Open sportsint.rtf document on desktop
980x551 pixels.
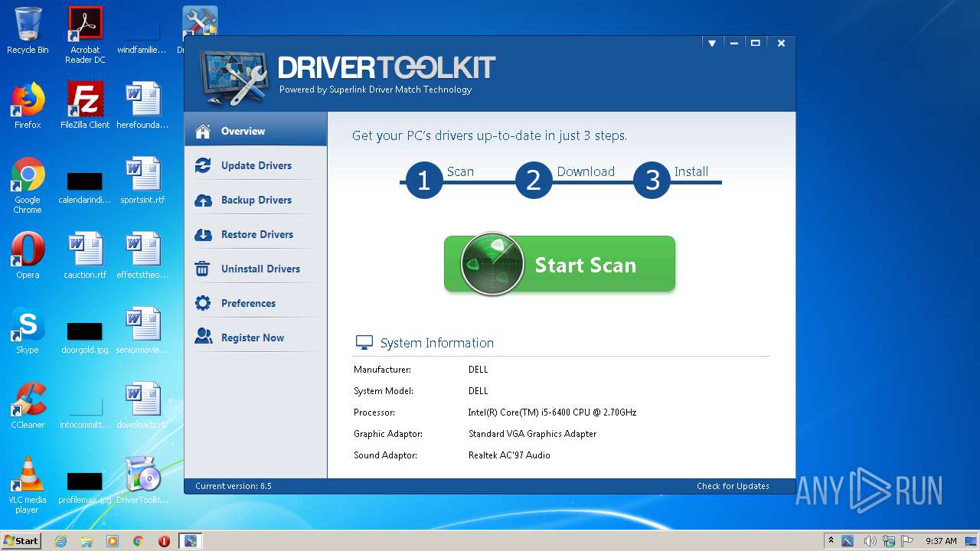pos(142,181)
